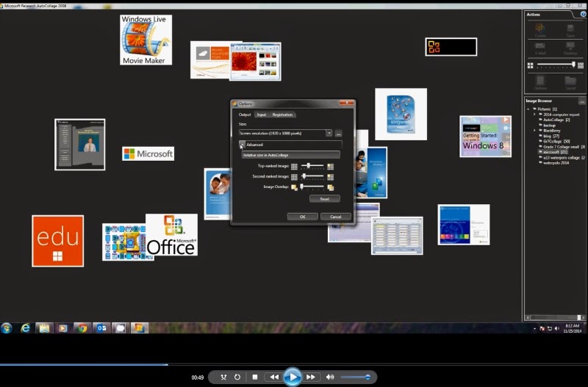
Task: Stop the video playback
Action: 255,377
